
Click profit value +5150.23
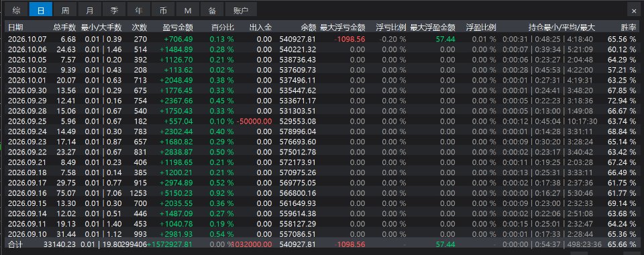176,193
